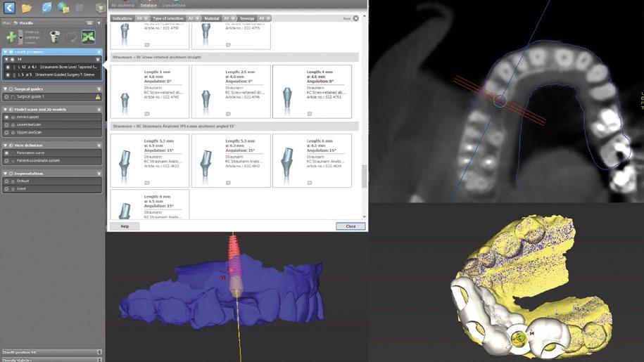Screen dimensions: 644x362
Task: Expand the plan header dropdown triangle
Action: (99, 23)
